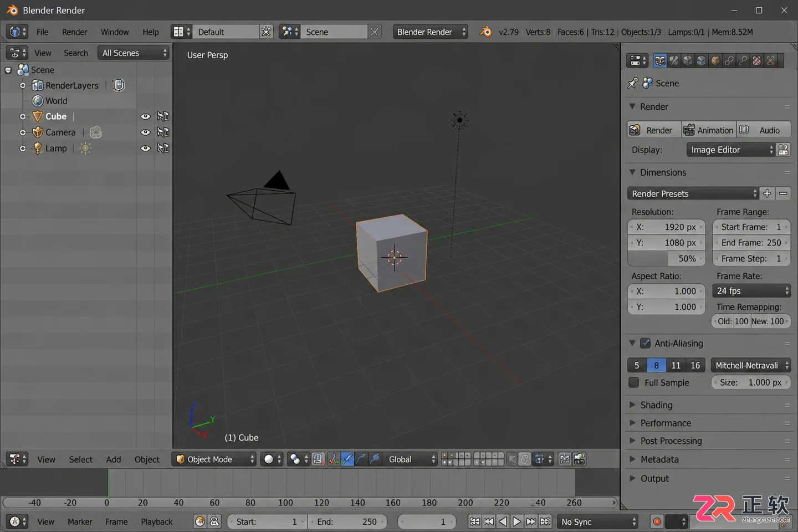Open the Object Mode dropdown
This screenshot has width=798, height=532.
214,459
